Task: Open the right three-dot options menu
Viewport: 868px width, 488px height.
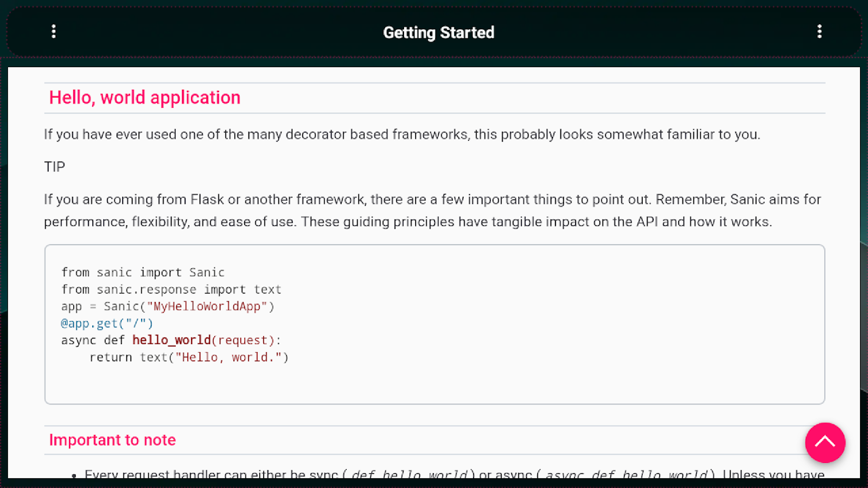Action: point(819,32)
